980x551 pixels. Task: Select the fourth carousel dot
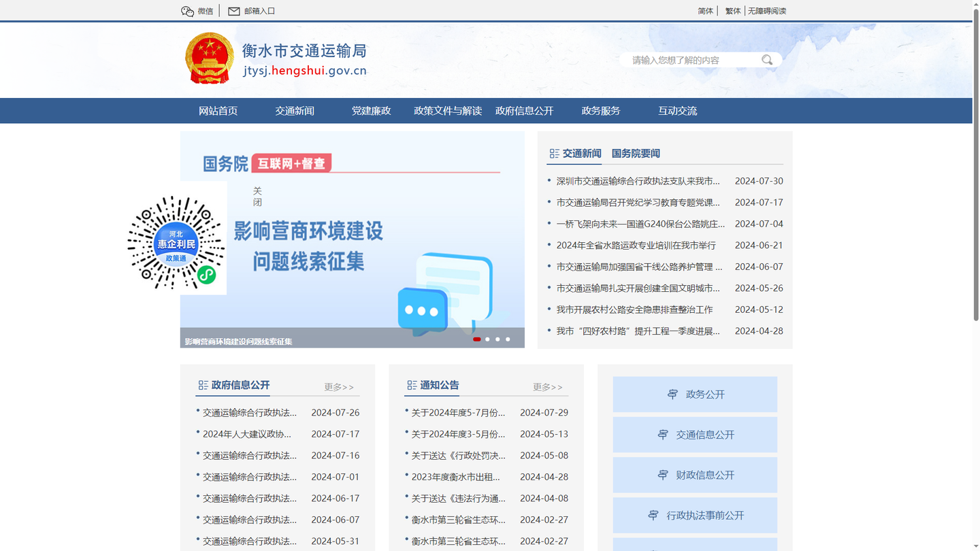(x=508, y=339)
